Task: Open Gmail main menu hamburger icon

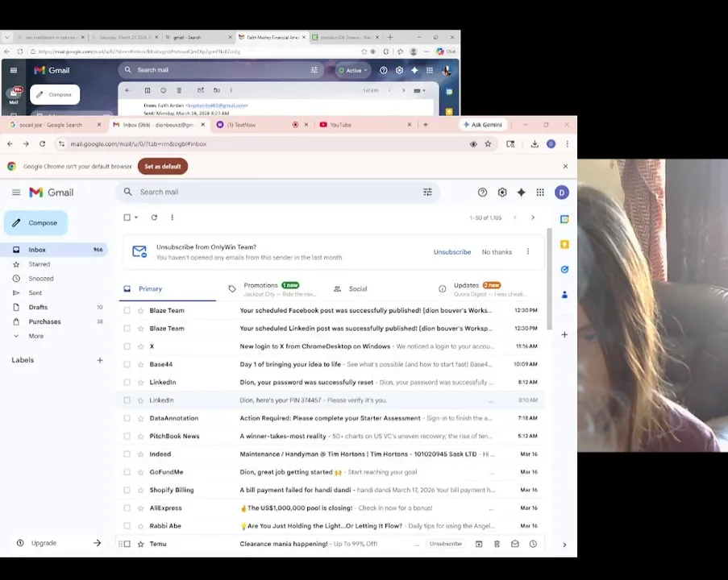Action: 16,192
